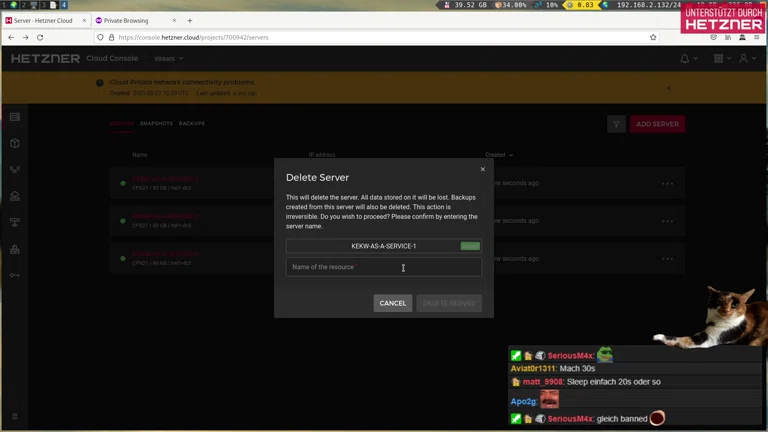768x432 pixels.
Task: Switch to Private Browsing tab
Action: point(135,21)
